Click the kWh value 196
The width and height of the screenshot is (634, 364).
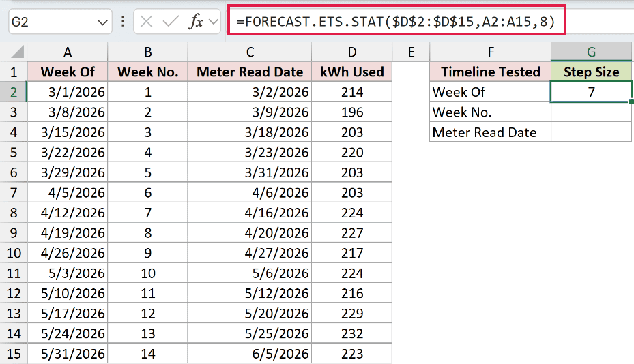point(352,112)
